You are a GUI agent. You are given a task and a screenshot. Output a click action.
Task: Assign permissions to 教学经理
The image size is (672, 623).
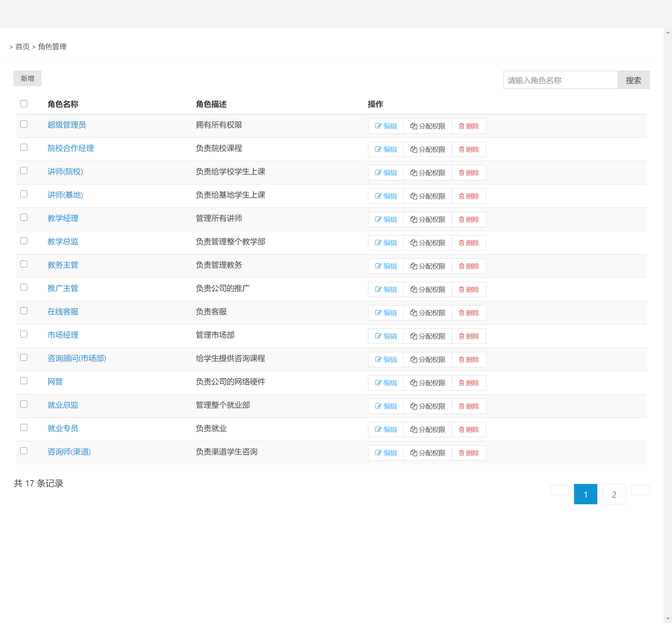(428, 219)
